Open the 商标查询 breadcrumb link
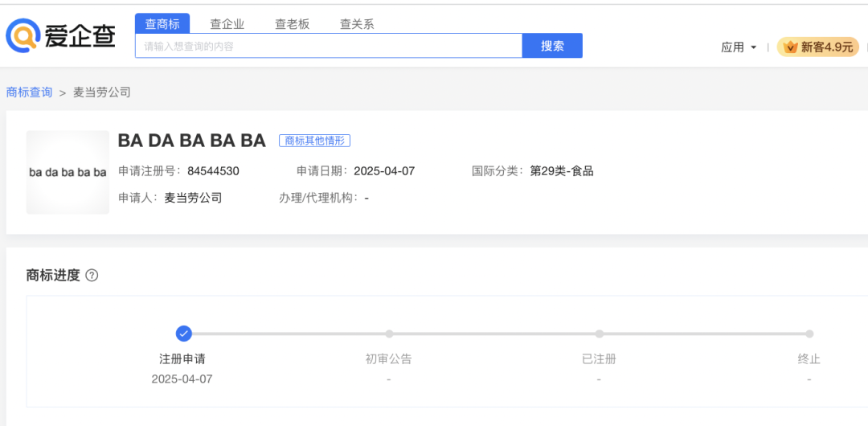 click(x=30, y=92)
